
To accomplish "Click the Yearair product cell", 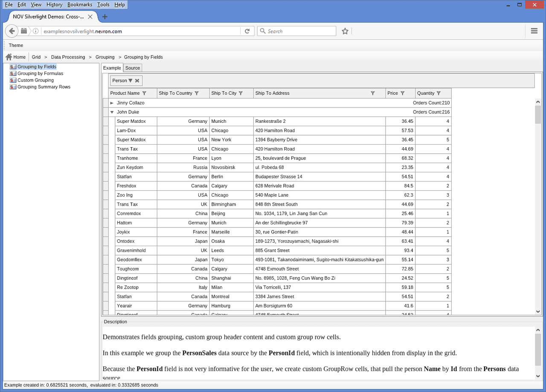I will [136, 306].
